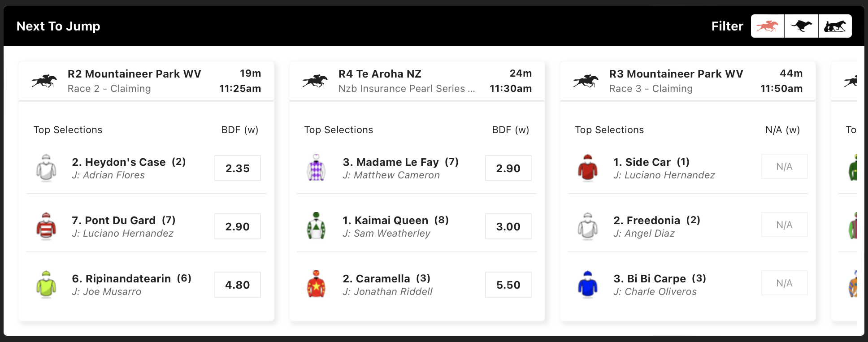The image size is (868, 342).
Task: Toggle the horse racing filter
Action: point(767,26)
